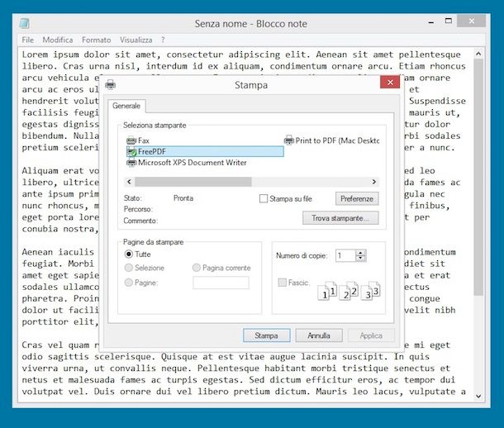Click the Notepad scrollbar up arrow

[x=478, y=54]
